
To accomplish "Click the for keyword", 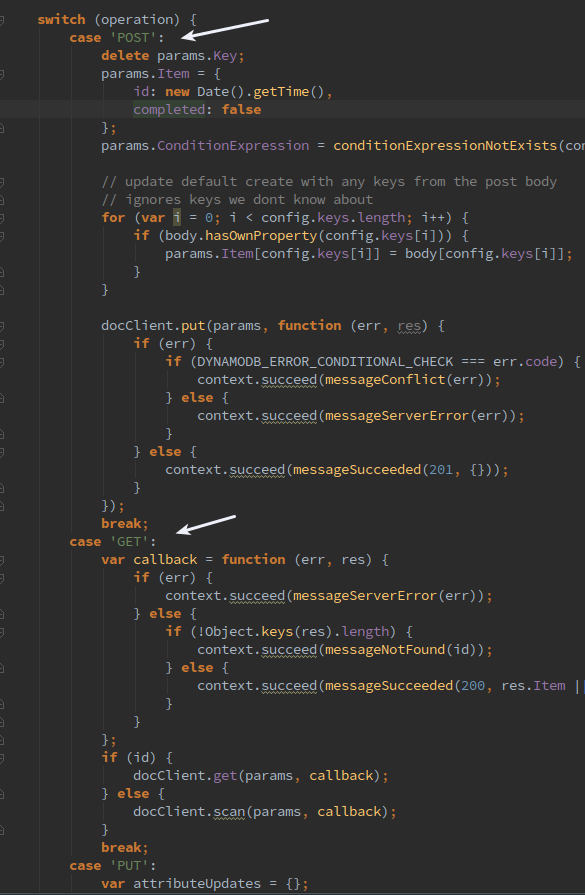I will tap(113, 218).
